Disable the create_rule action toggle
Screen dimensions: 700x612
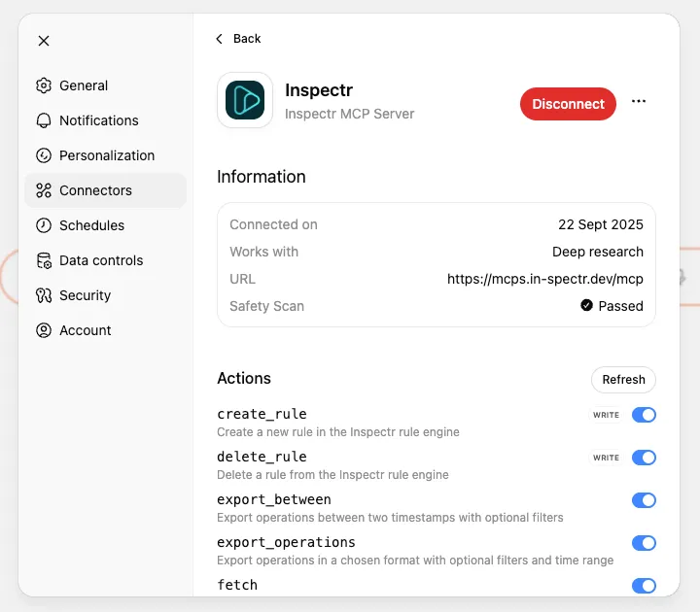[644, 415]
